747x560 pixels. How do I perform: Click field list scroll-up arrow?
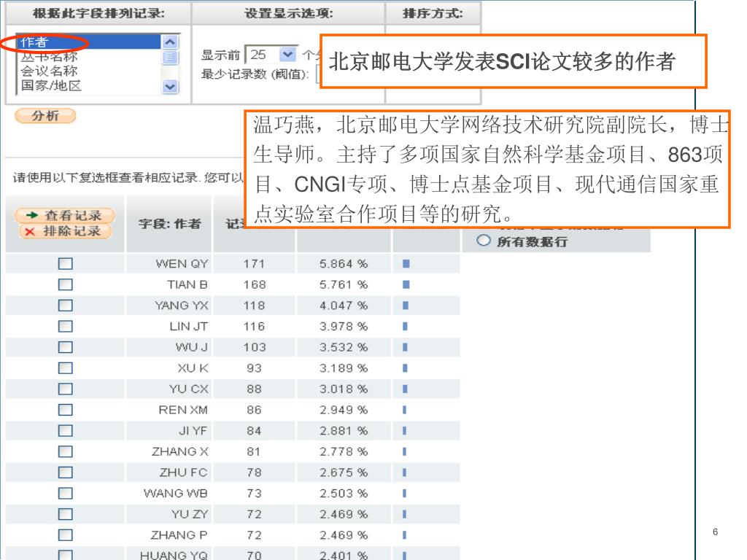coord(170,42)
